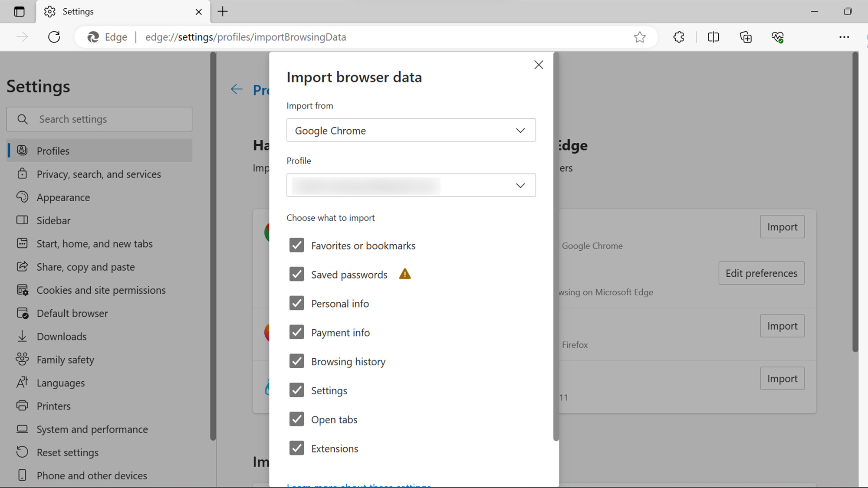
Task: Disable Browsing history import
Action: click(297, 361)
